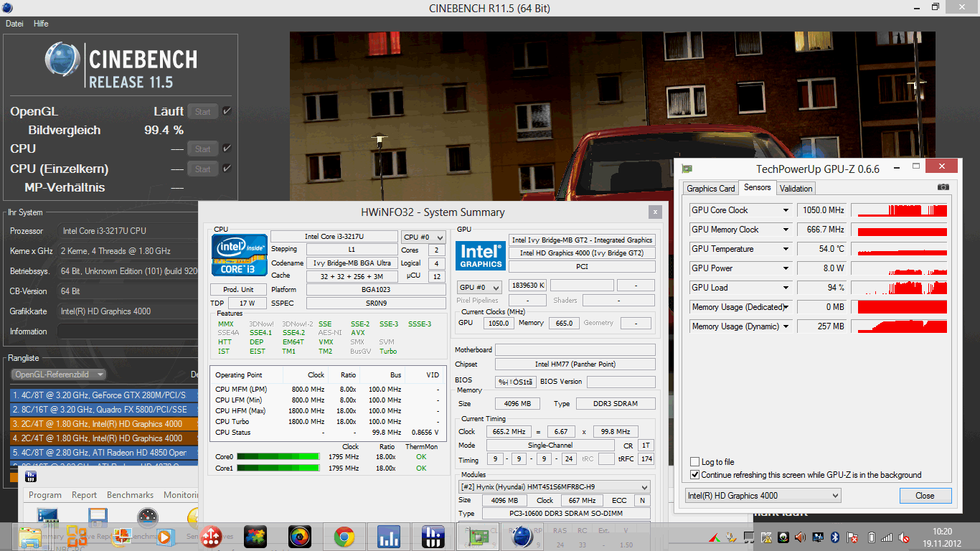The width and height of the screenshot is (980, 551).
Task: Click the CINEBENCH window title bar icon
Action: pyautogui.click(x=6, y=7)
